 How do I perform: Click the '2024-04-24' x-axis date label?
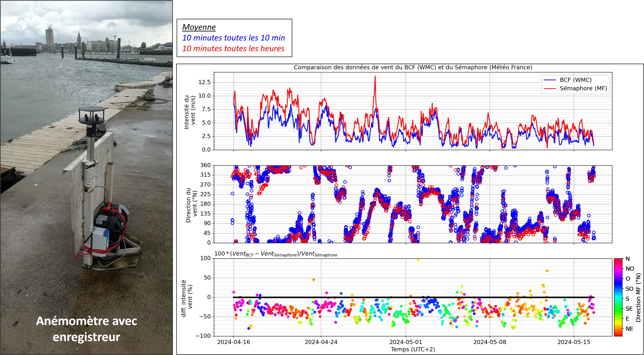pyautogui.click(x=321, y=342)
